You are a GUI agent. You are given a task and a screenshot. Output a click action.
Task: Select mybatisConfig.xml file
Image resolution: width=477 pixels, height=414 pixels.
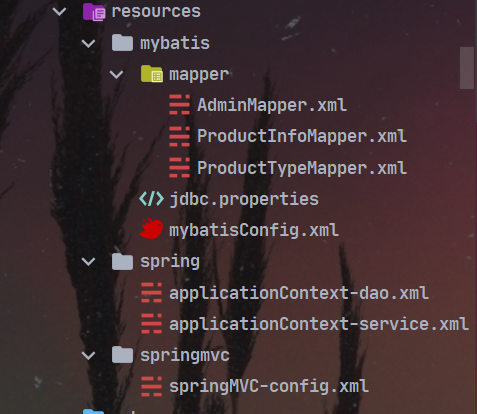tap(254, 231)
